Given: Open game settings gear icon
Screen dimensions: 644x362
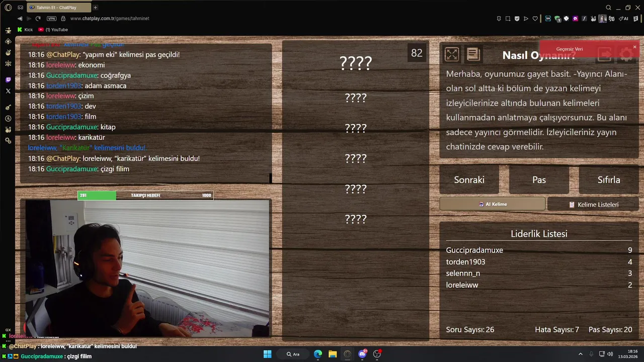Looking at the screenshot, I should pos(626,55).
